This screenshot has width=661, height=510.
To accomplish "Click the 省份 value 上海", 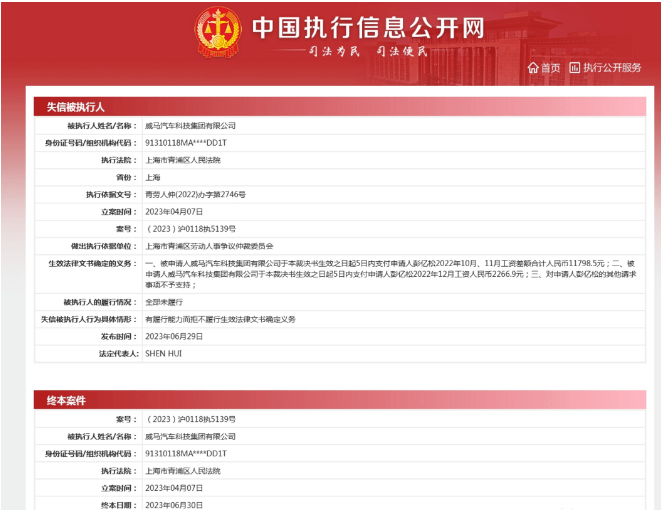I will 153,177.
